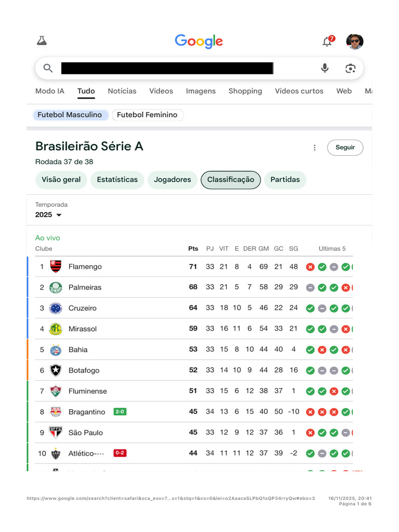Follow Brasileirão Série A with Seguir
Viewport: 399px width, 532px height.
point(345,148)
